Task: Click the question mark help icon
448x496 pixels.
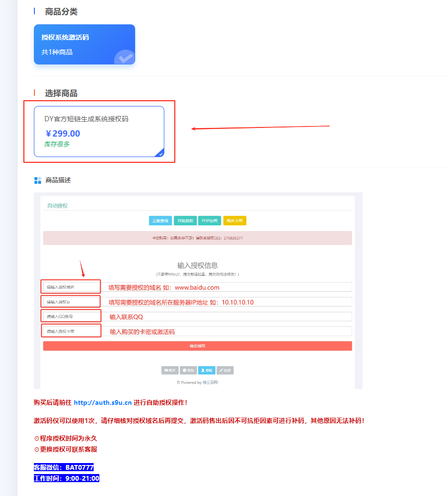Action: tap(184, 370)
